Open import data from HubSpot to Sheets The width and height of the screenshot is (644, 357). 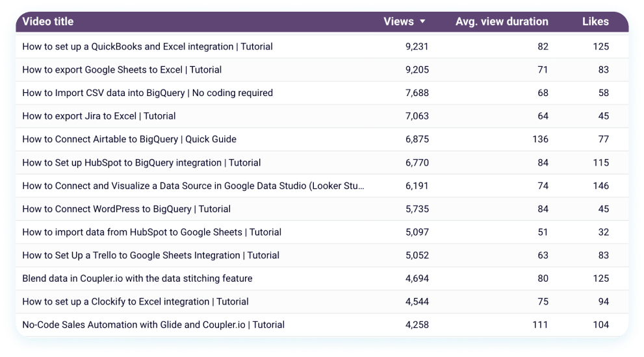pos(151,232)
